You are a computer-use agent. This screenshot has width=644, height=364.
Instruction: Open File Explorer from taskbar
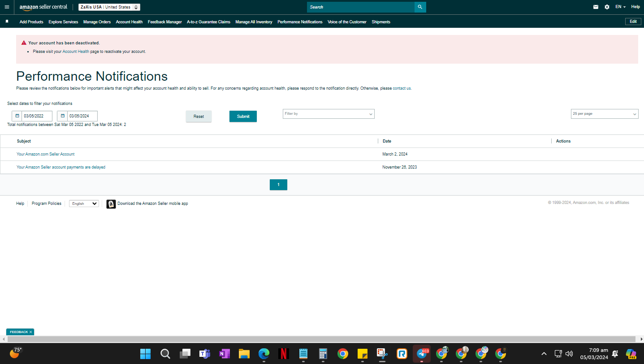coord(244,354)
